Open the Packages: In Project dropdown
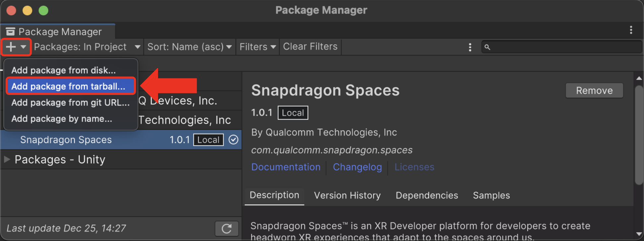The width and height of the screenshot is (644, 241). coord(87,47)
